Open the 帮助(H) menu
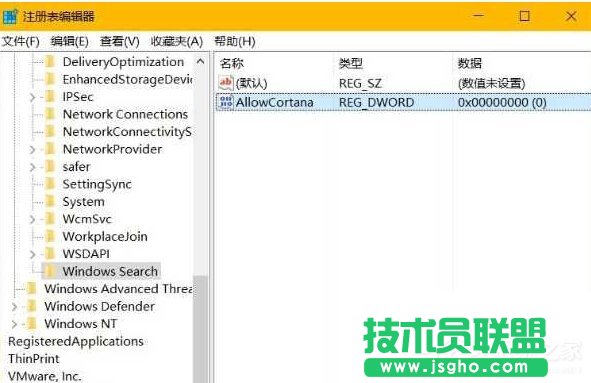This screenshot has width=591, height=383. click(234, 41)
